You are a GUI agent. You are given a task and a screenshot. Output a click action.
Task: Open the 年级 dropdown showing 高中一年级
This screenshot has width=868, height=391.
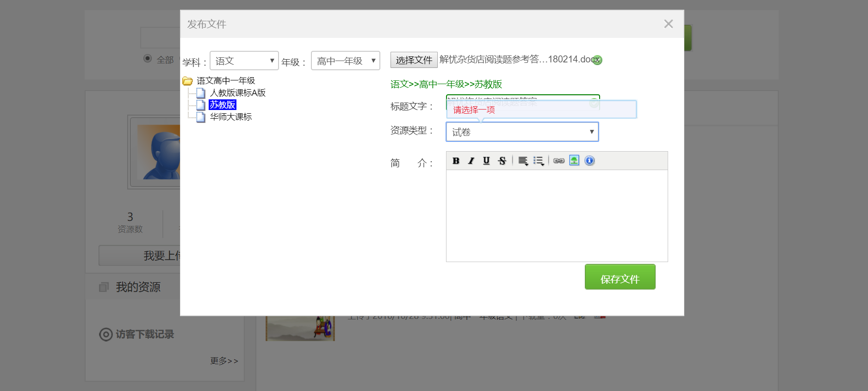[x=345, y=61]
